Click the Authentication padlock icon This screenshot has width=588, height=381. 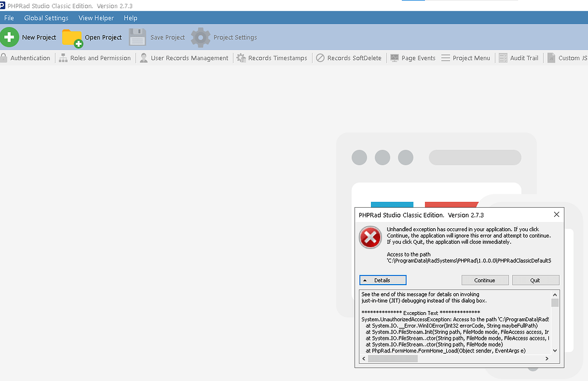point(3,58)
